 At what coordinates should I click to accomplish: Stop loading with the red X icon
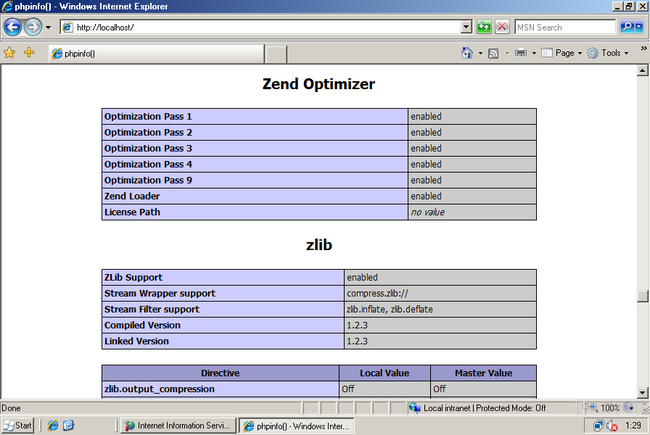tap(502, 27)
